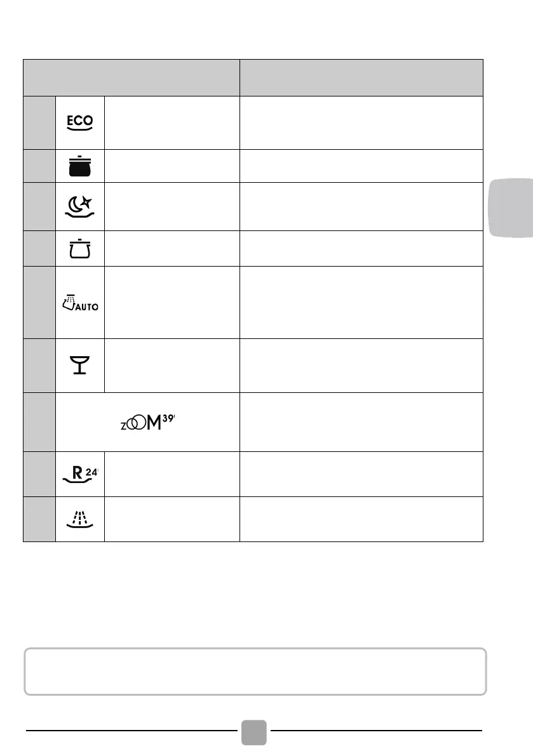Click the right gray table header cell
Image resolution: width=533 pixels, height=756 pixels.
tap(361, 77)
